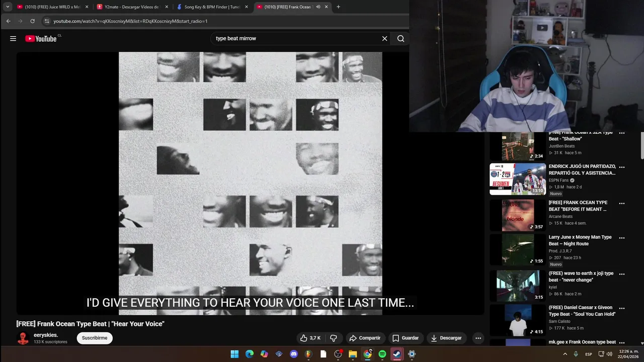The width and height of the screenshot is (644, 362).
Task: Open the ESP input language switcher
Action: click(x=588, y=354)
